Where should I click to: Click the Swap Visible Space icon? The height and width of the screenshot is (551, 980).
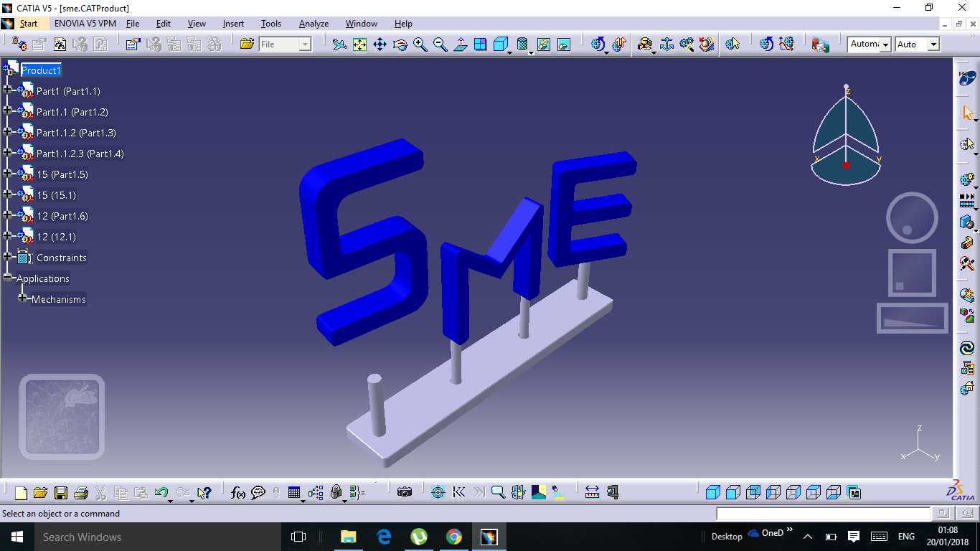click(x=564, y=44)
